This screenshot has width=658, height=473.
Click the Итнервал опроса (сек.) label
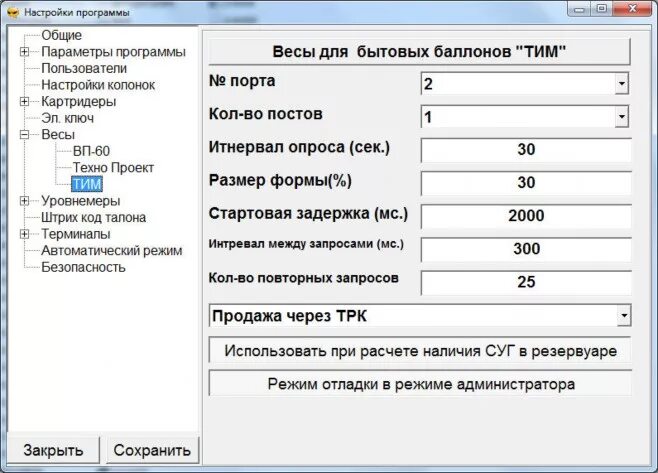point(300,147)
